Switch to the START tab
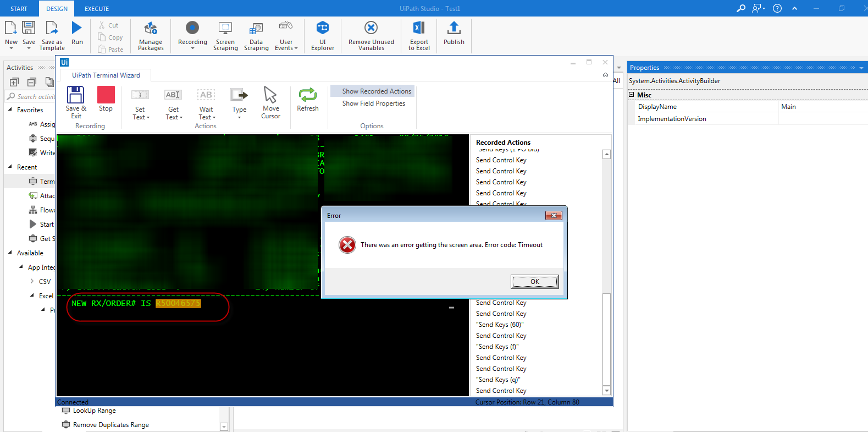 click(x=19, y=9)
